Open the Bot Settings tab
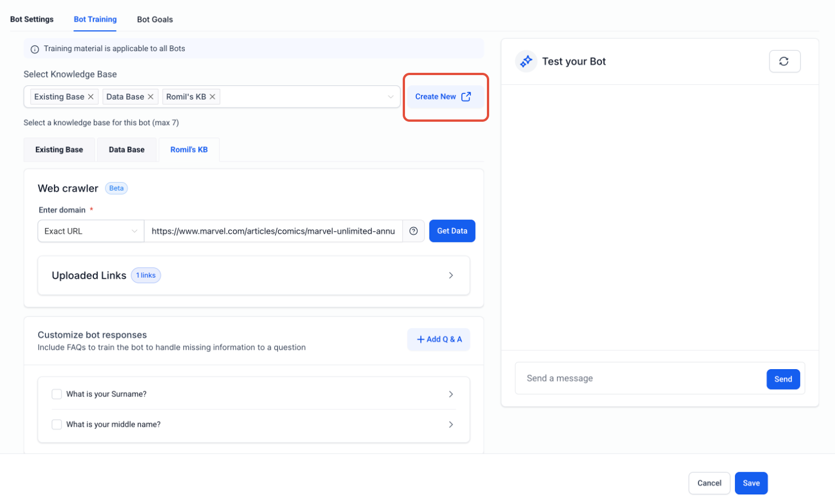The height and width of the screenshot is (504, 835). coord(32,19)
